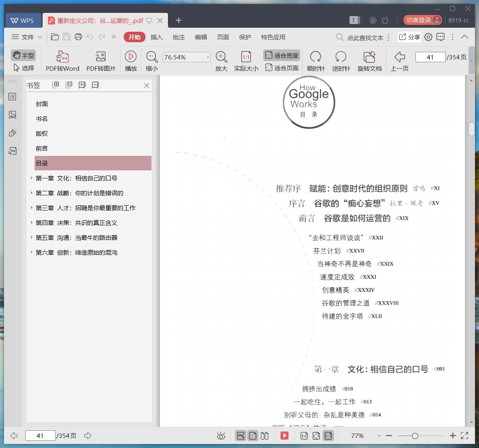Open the feedback chat icon
The image size is (479, 448).
(x=440, y=37)
